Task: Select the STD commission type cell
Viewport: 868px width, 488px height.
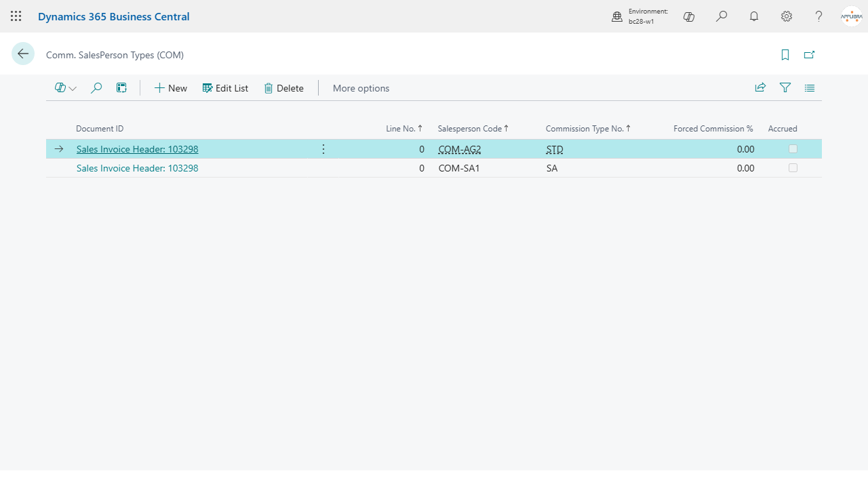Action: [x=555, y=149]
